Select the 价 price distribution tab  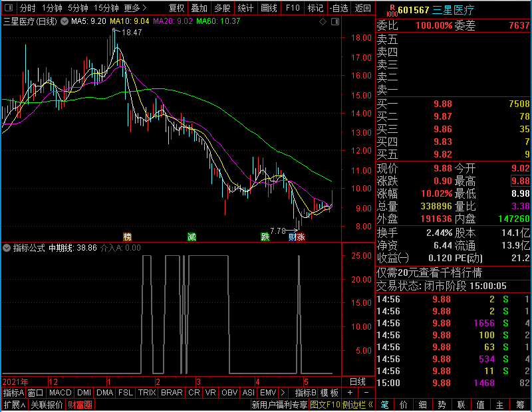click(x=404, y=405)
